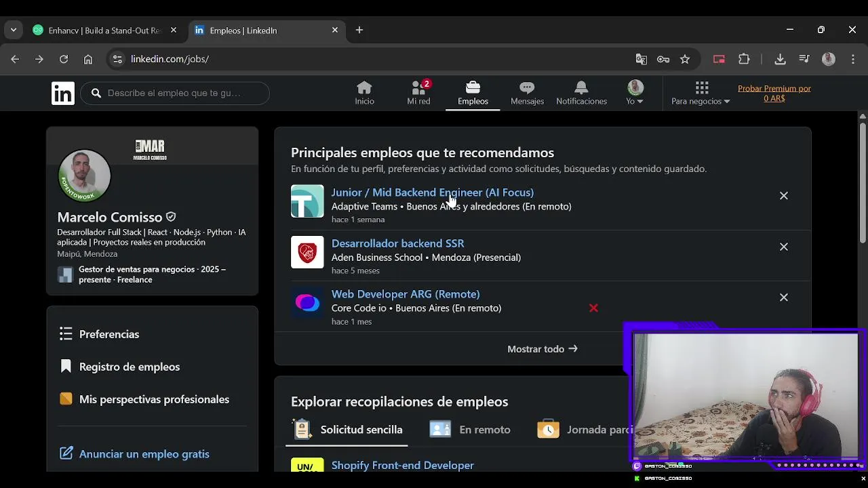View site information for linkedin.com
868x488 pixels.
click(117, 59)
